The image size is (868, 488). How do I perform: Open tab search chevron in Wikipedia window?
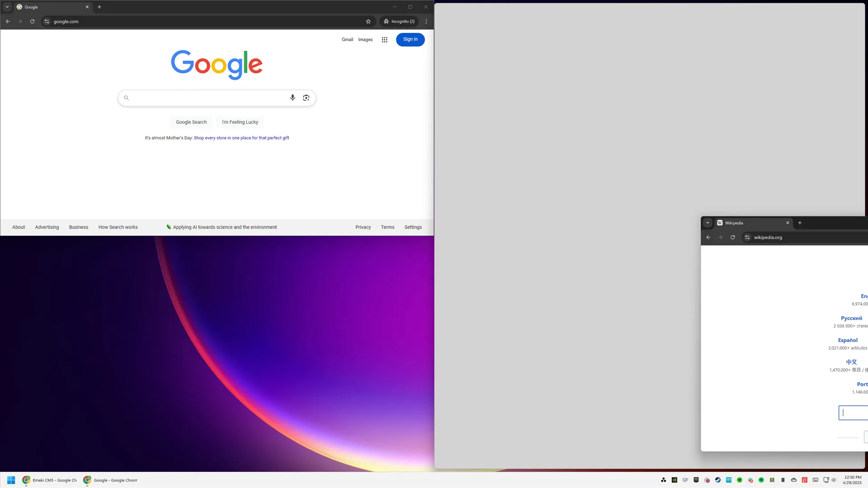coord(708,223)
